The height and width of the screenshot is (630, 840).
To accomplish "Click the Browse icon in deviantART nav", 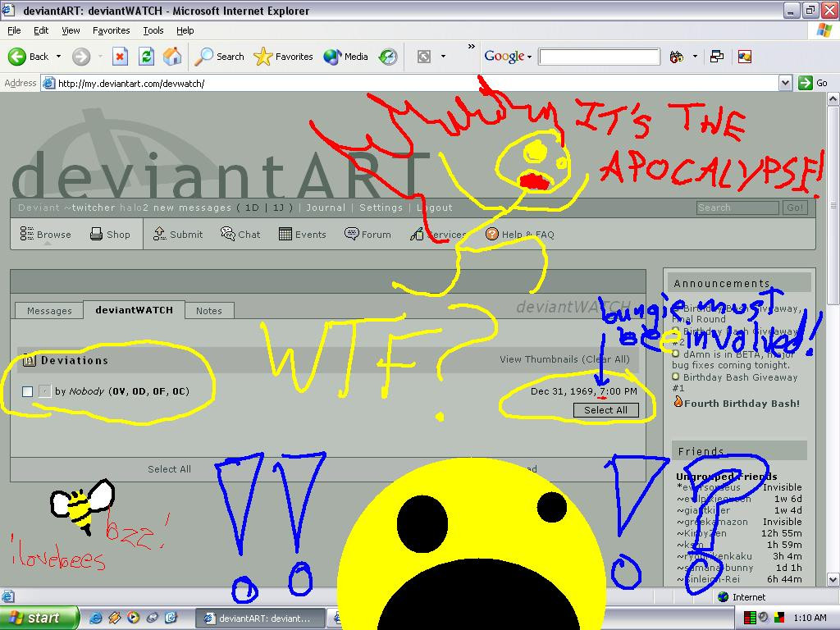I will click(27, 234).
